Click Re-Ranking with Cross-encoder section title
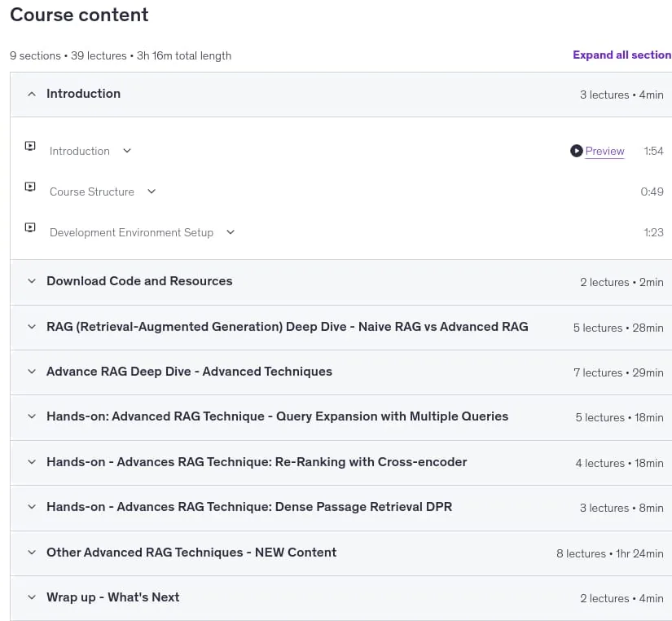The image size is (672, 621). 257,462
